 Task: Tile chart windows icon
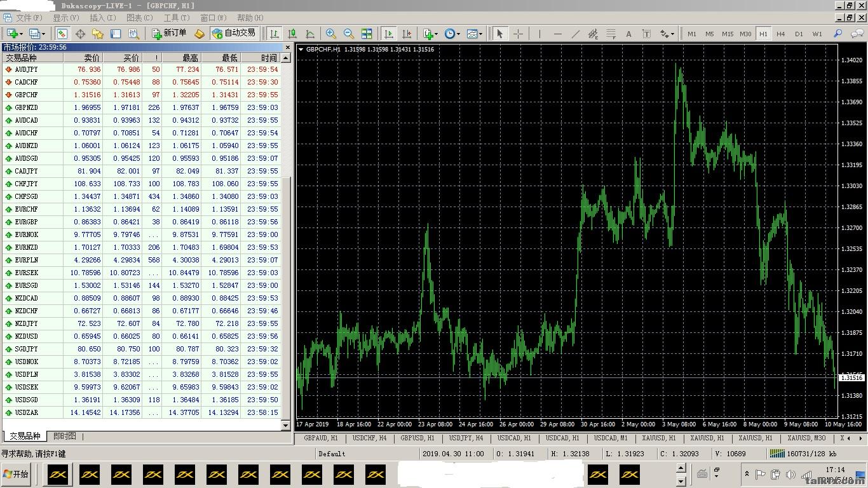(367, 34)
